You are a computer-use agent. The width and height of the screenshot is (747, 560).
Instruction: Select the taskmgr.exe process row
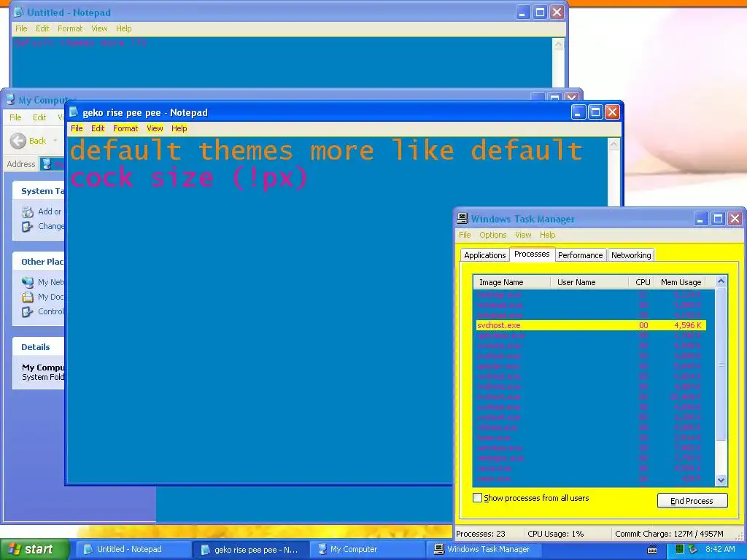tap(591, 295)
